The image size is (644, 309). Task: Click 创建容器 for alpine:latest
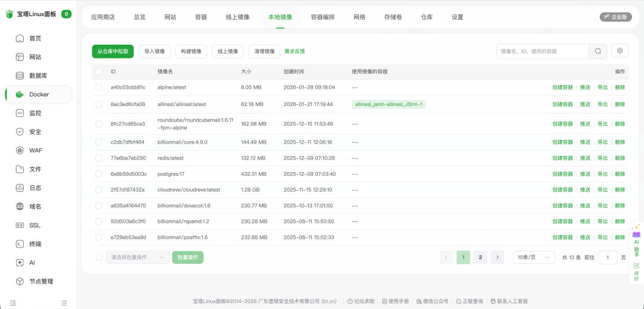click(562, 88)
